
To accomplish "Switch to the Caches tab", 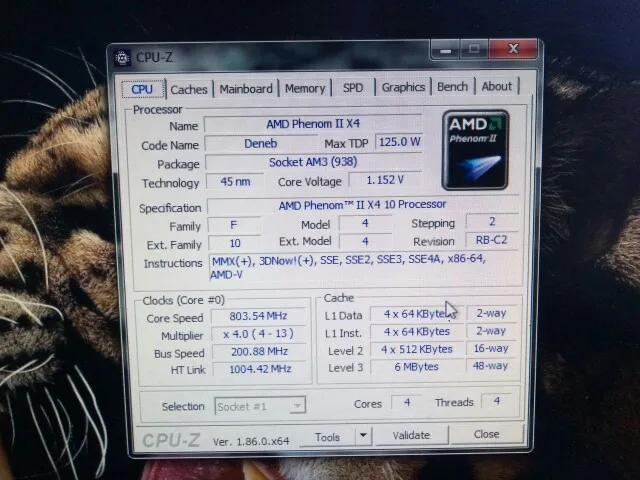I will pyautogui.click(x=189, y=89).
